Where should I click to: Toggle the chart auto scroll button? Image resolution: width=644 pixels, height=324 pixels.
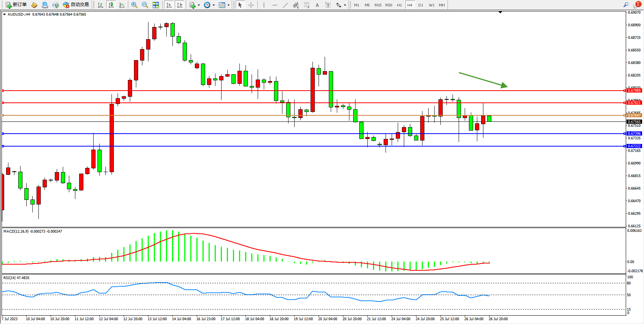[169, 5]
